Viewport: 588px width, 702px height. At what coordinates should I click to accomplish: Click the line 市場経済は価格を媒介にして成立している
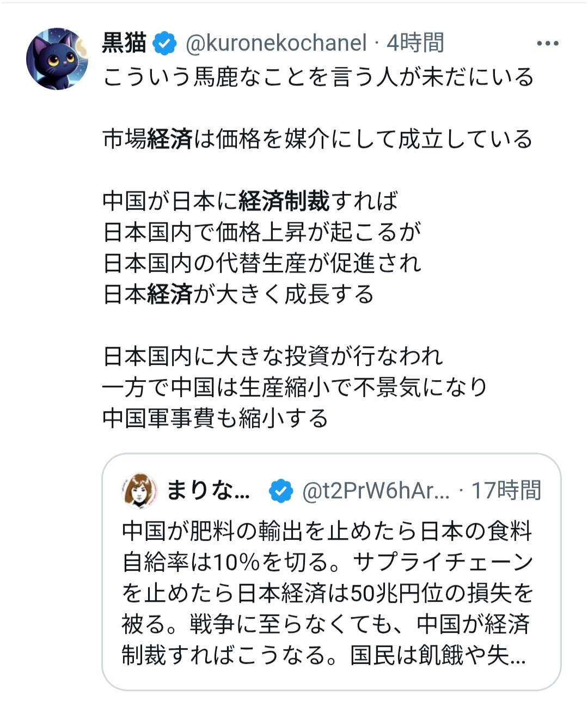317,139
